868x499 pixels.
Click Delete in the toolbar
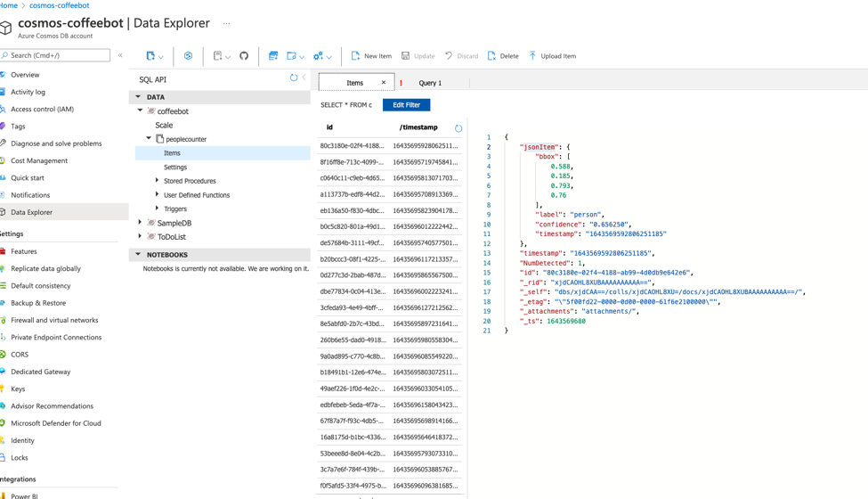(x=503, y=56)
